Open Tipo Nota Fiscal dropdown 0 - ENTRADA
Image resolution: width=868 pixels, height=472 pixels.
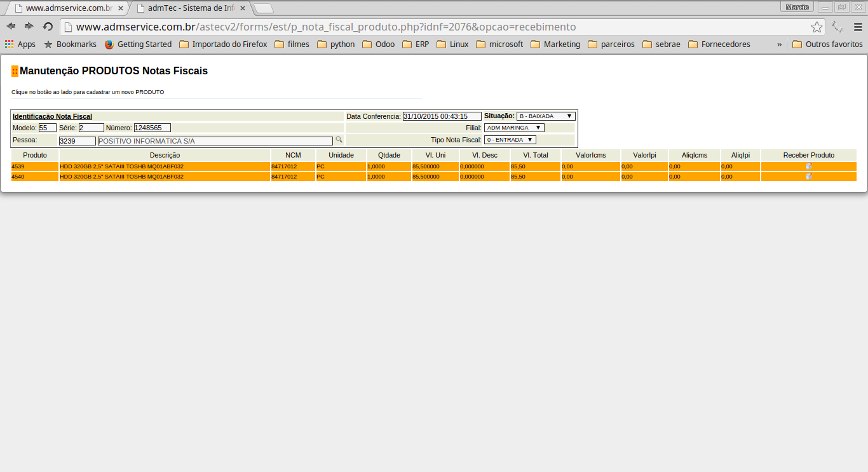point(510,140)
